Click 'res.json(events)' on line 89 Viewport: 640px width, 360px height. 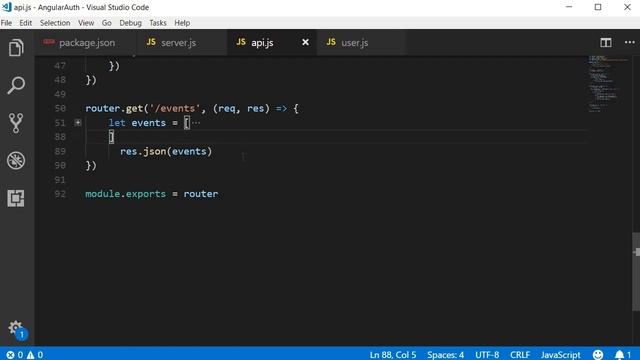click(x=166, y=151)
